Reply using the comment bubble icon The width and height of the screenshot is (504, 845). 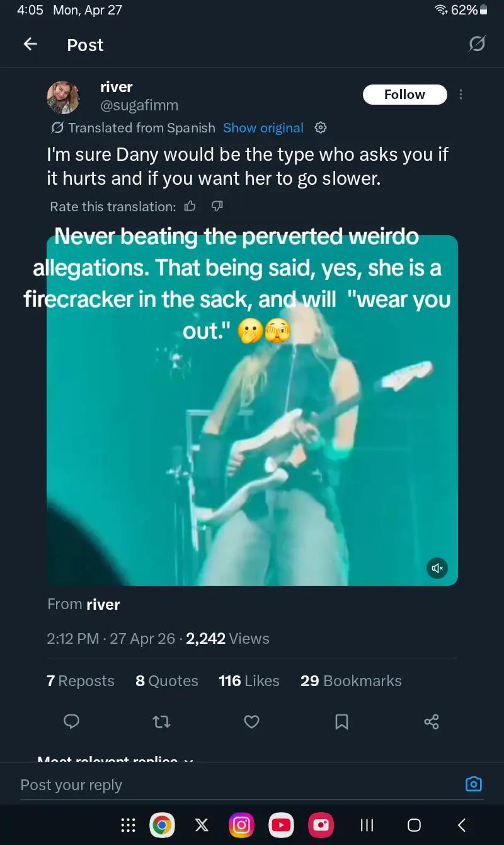pyautogui.click(x=72, y=721)
